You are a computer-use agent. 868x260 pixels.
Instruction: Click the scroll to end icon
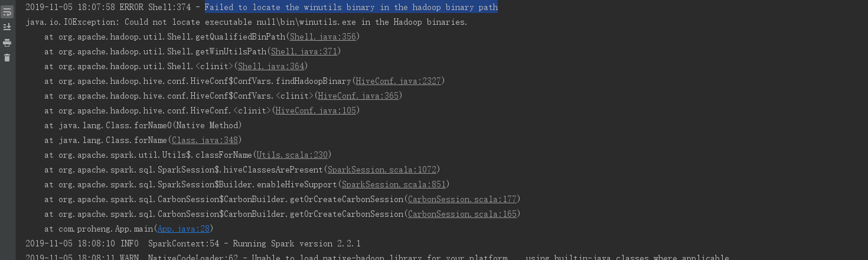coord(7,27)
